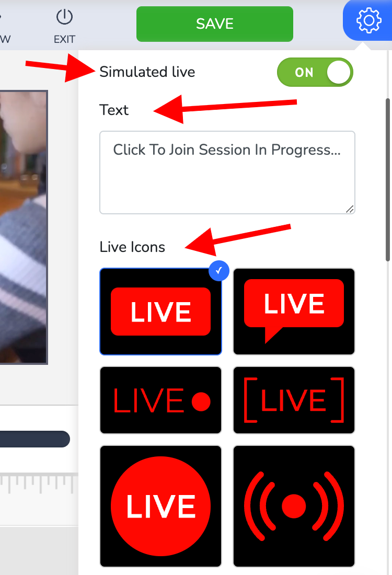Click the EXIT label in top bar
The width and height of the screenshot is (392, 575).
(64, 39)
